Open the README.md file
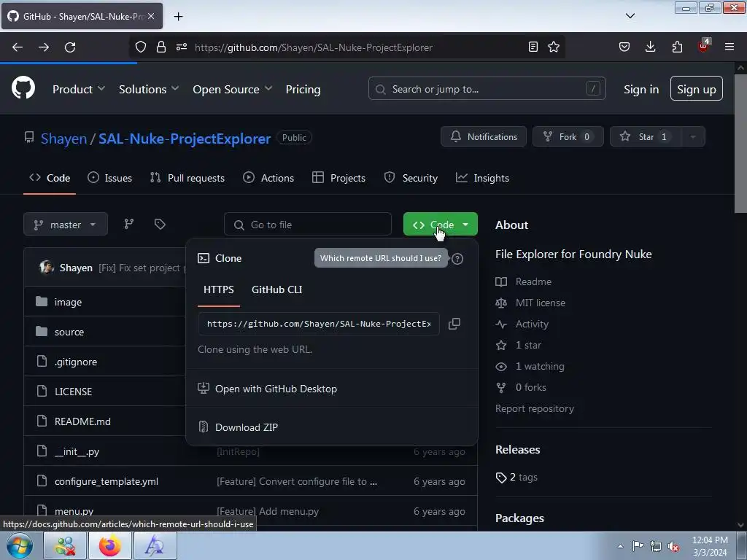747x560 pixels. 82,421
